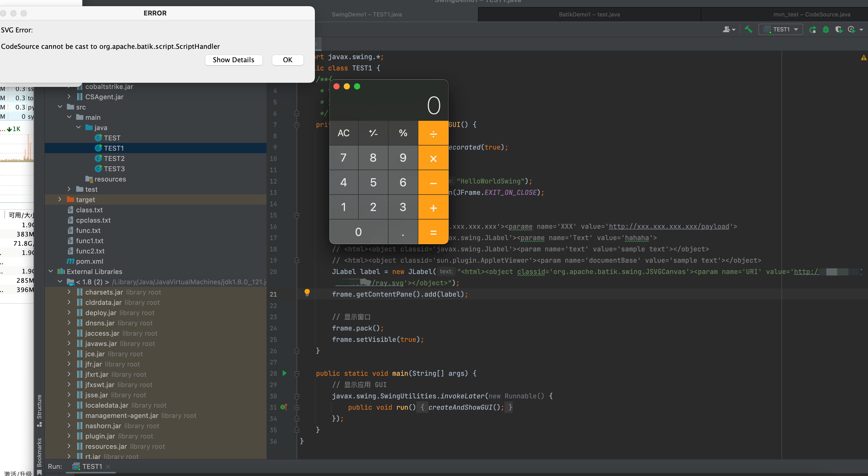Click the Profiler run icon
Viewport: 868px width, 476px height.
coord(852,30)
